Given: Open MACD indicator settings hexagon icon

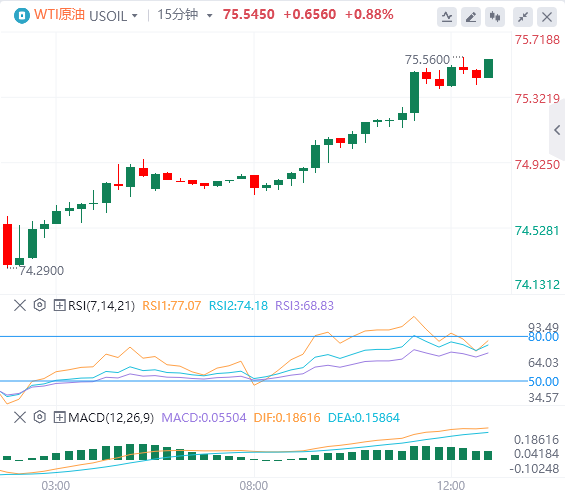Looking at the screenshot, I should click(x=40, y=417).
